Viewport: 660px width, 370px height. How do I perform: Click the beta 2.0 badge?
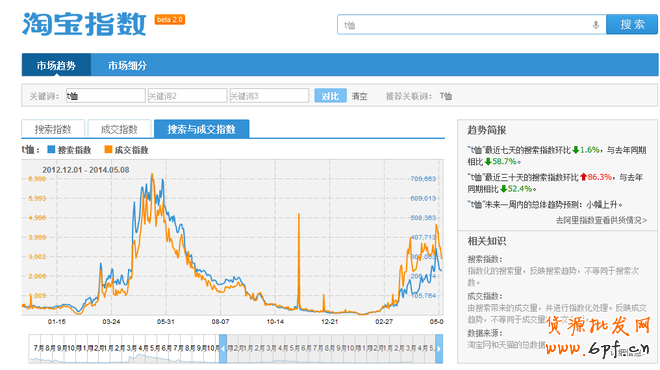point(170,19)
